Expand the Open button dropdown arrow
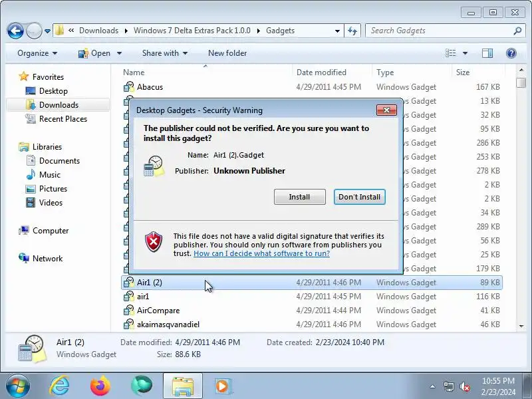Image resolution: width=532 pixels, height=399 pixels. coord(119,53)
